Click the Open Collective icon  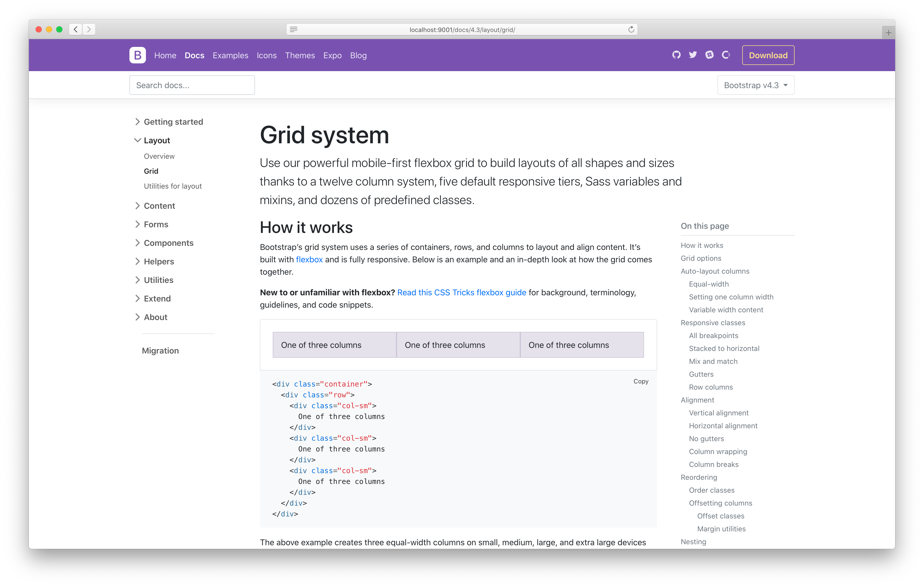[726, 55]
